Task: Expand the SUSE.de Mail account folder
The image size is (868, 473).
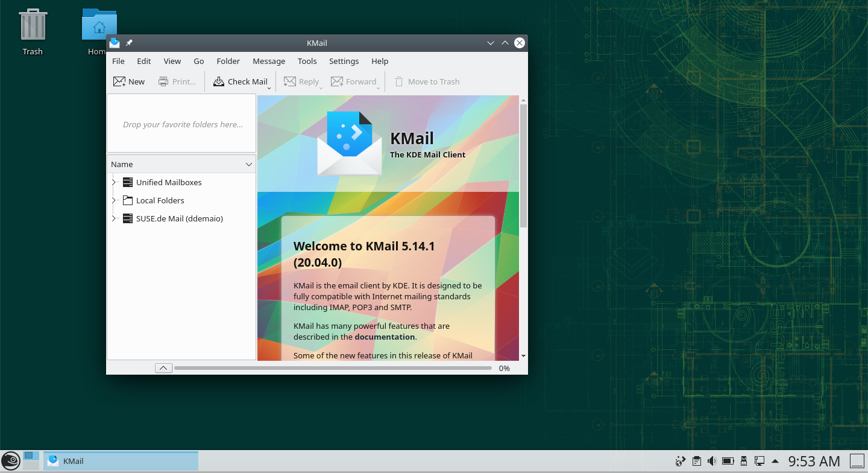Action: point(114,218)
